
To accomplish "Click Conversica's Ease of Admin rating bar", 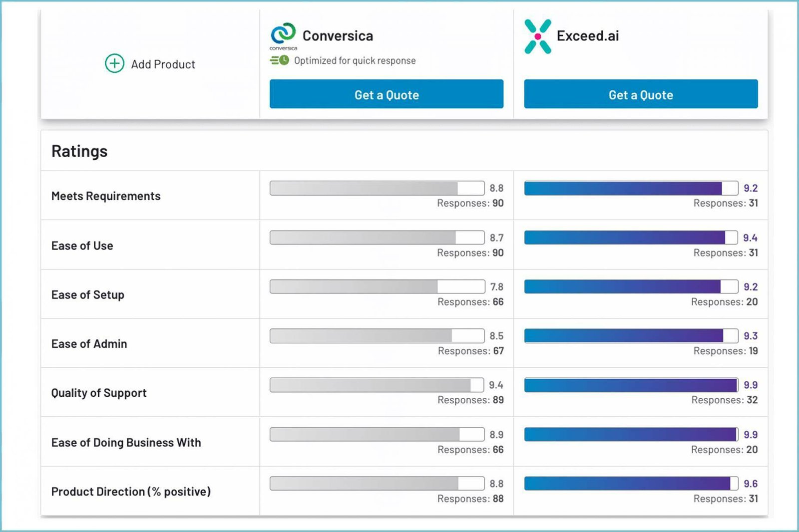I will coord(377,336).
